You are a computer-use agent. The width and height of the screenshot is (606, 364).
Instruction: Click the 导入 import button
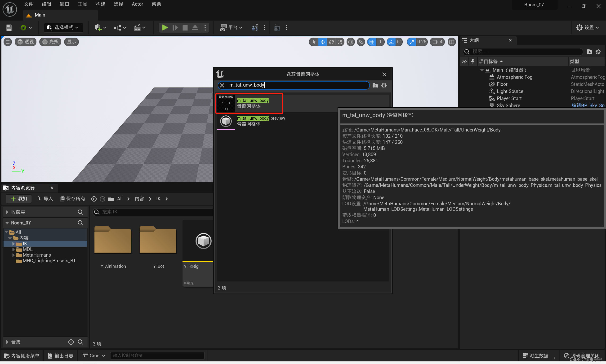tap(45, 199)
